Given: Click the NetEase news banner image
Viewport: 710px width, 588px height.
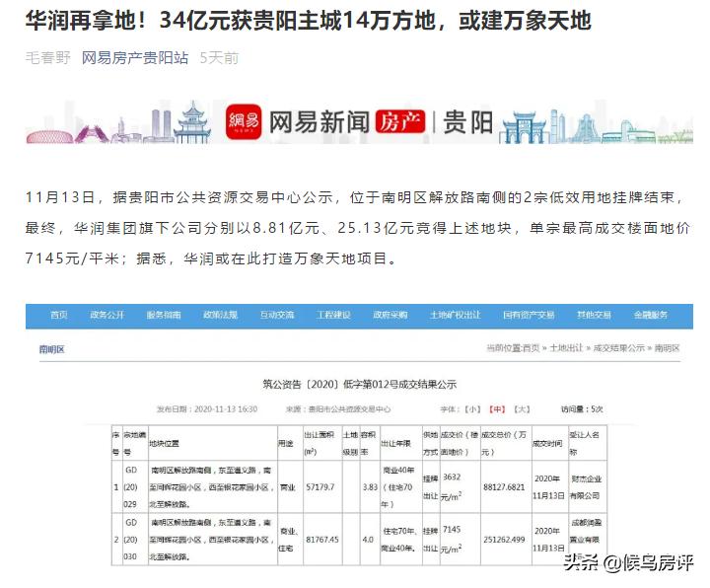Looking at the screenshot, I should [359, 121].
